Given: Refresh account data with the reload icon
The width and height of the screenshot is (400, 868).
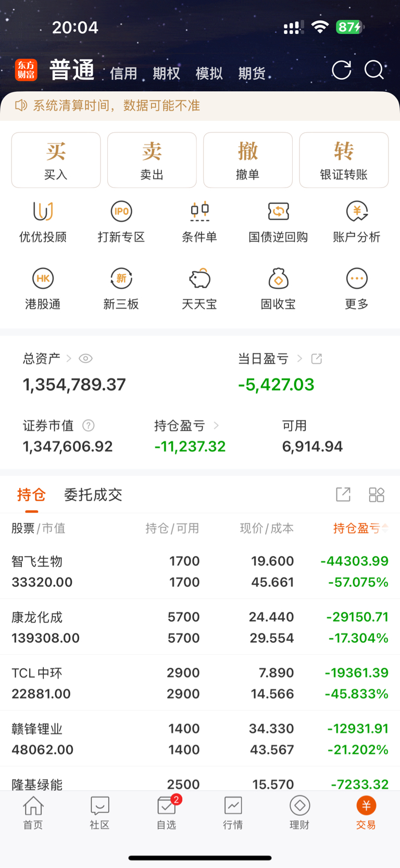Looking at the screenshot, I should coord(342,70).
